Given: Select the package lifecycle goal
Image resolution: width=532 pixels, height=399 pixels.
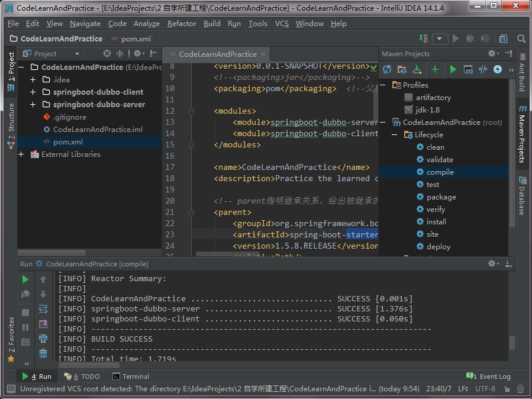Looking at the screenshot, I should [441, 197].
